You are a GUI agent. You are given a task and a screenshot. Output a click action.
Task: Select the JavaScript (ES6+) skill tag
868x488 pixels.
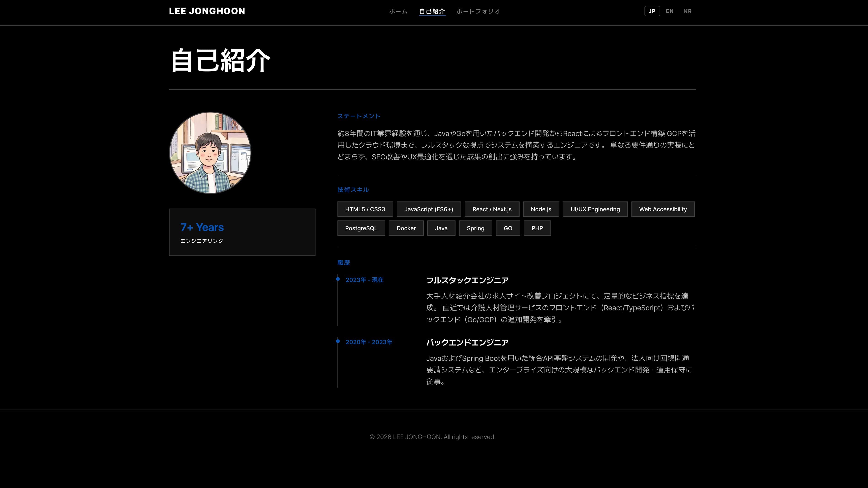[429, 209]
